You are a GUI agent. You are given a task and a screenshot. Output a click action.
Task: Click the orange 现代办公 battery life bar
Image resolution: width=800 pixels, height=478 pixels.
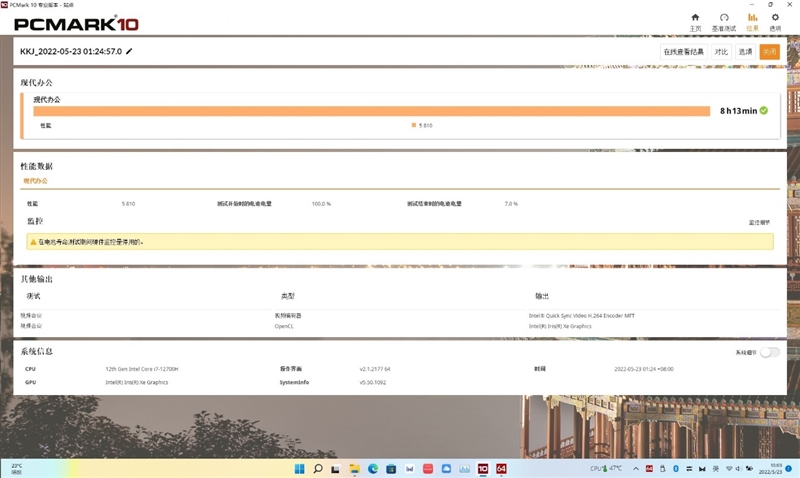click(x=371, y=111)
